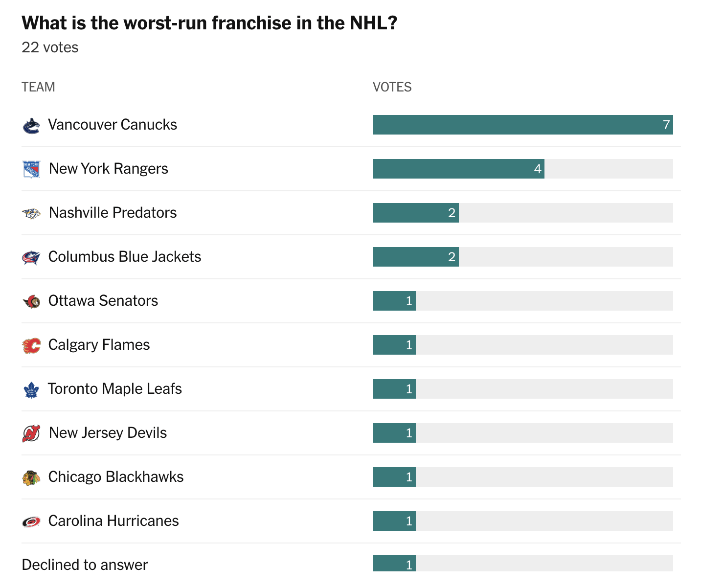Click the Columbus Blue Jackets team name
724x588 pixels.
(125, 257)
